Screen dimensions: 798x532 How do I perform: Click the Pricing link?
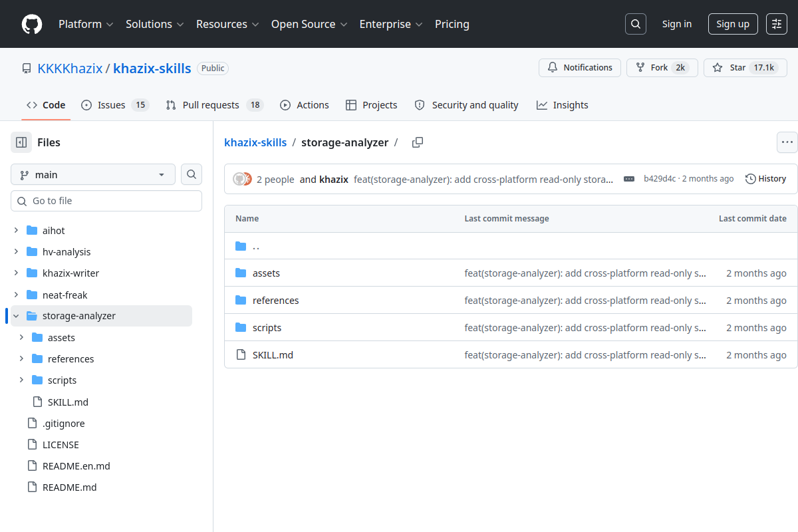pos(452,24)
